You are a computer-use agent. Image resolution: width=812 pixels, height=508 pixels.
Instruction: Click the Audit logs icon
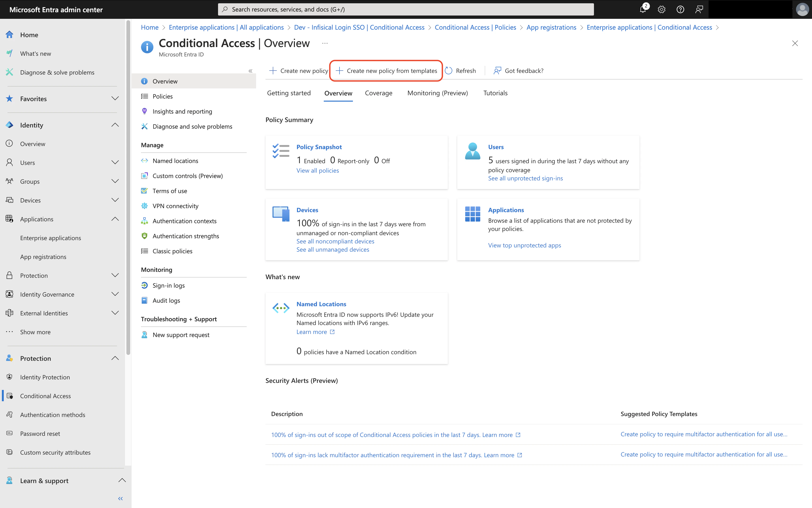(144, 300)
